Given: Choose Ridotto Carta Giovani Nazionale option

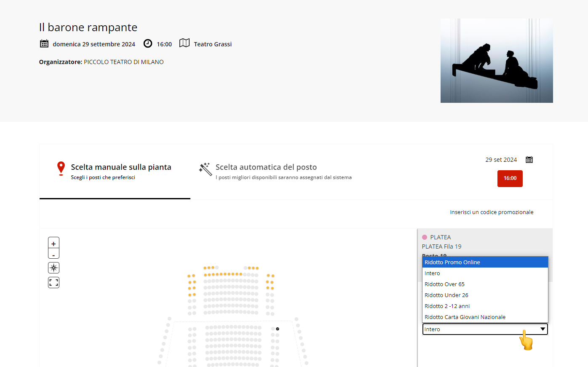Looking at the screenshot, I should (x=485, y=317).
